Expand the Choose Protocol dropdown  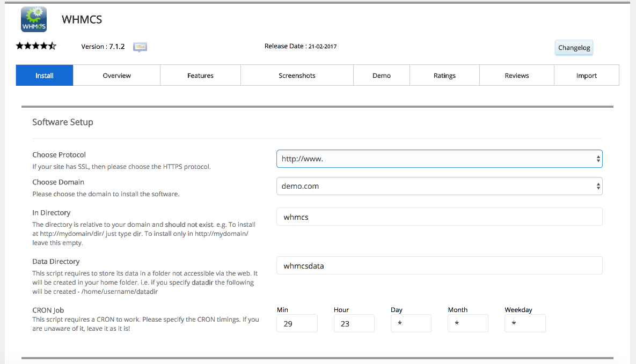(439, 159)
